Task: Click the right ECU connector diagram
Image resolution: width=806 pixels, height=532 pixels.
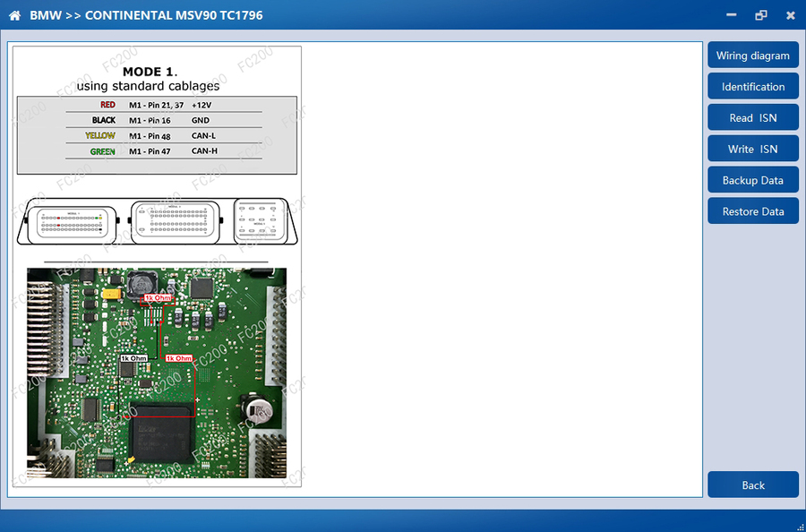Action: pos(261,220)
